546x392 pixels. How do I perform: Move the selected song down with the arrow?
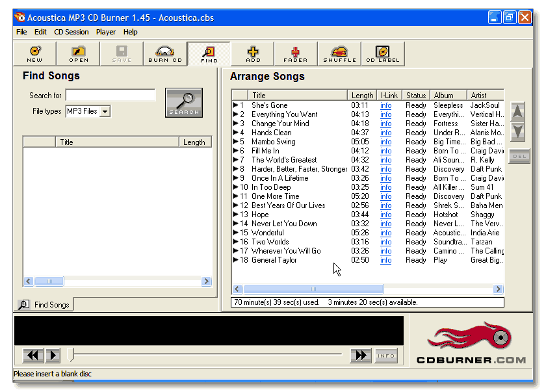518,131
